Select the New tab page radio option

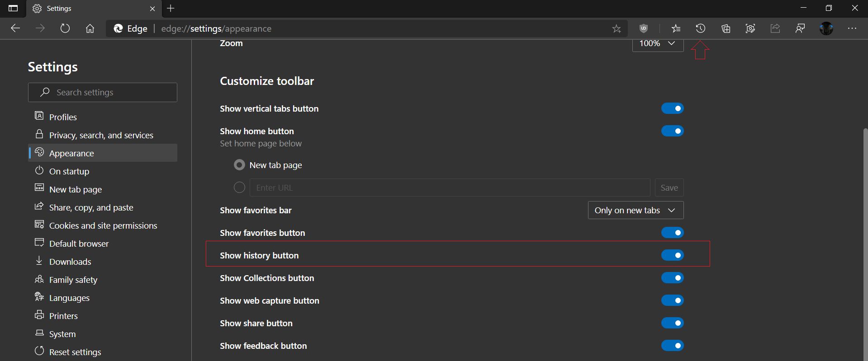click(x=239, y=165)
